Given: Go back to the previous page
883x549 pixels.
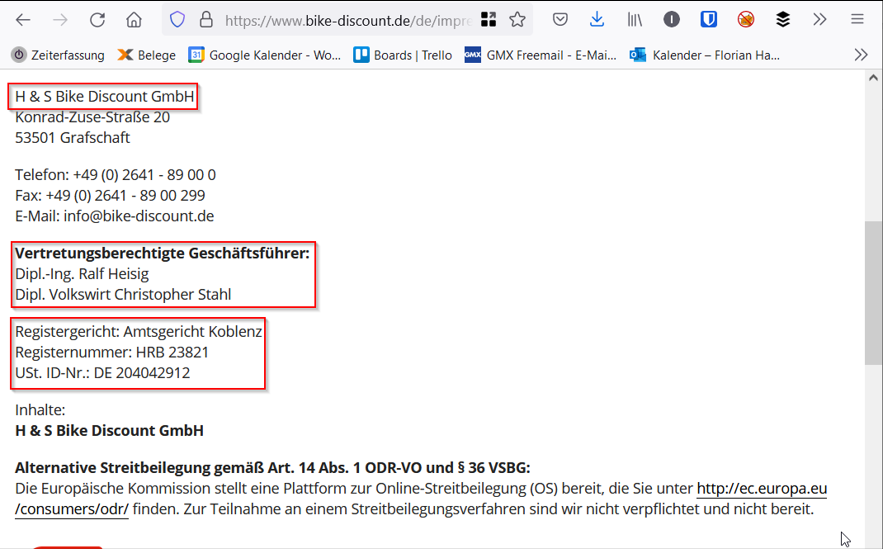Looking at the screenshot, I should click(23, 20).
